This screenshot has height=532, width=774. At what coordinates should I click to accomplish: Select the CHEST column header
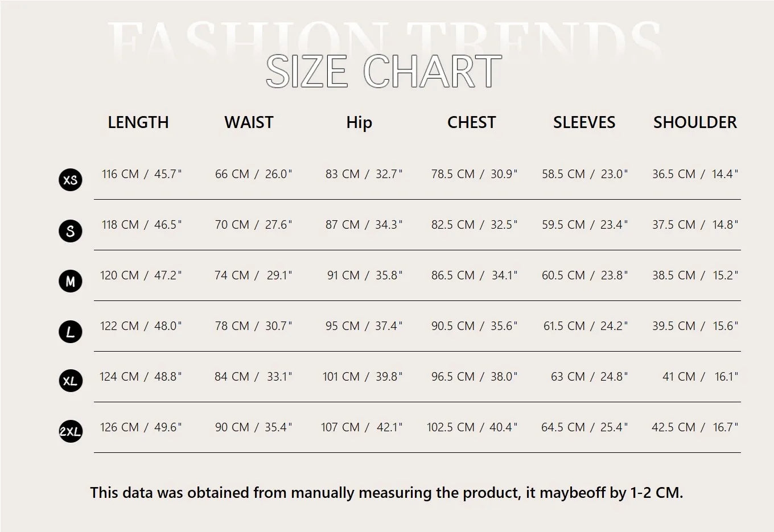tap(471, 122)
